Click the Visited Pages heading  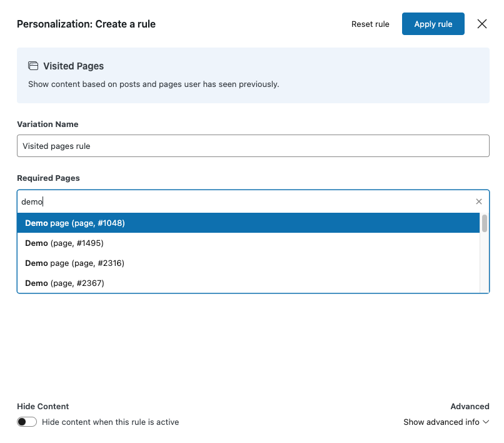73,66
